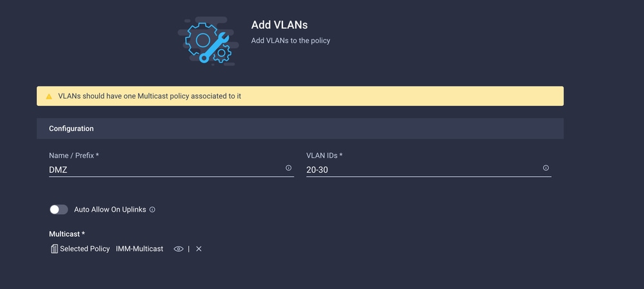Click the Multicast policy warning banner text
644x289 pixels.
150,96
